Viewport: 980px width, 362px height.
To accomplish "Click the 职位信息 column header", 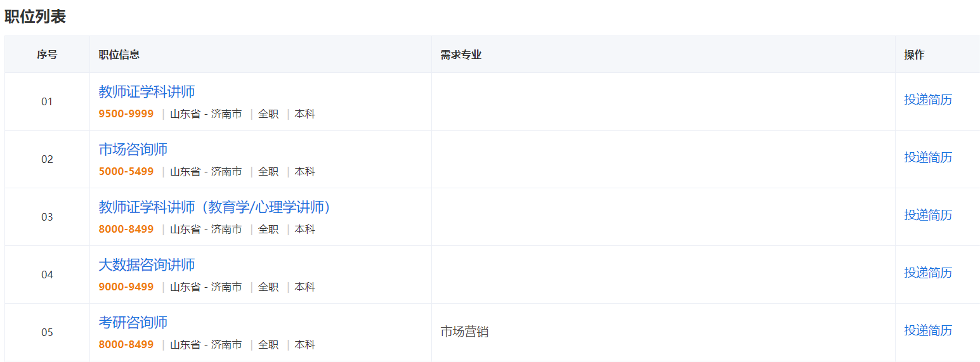I will click(x=119, y=55).
